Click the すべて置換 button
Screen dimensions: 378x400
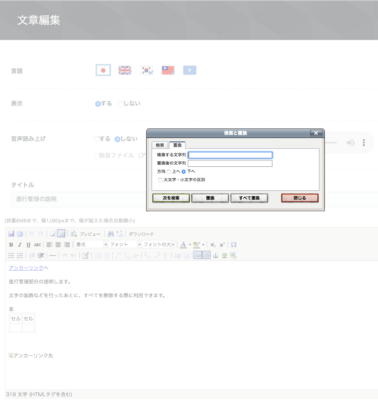point(249,198)
